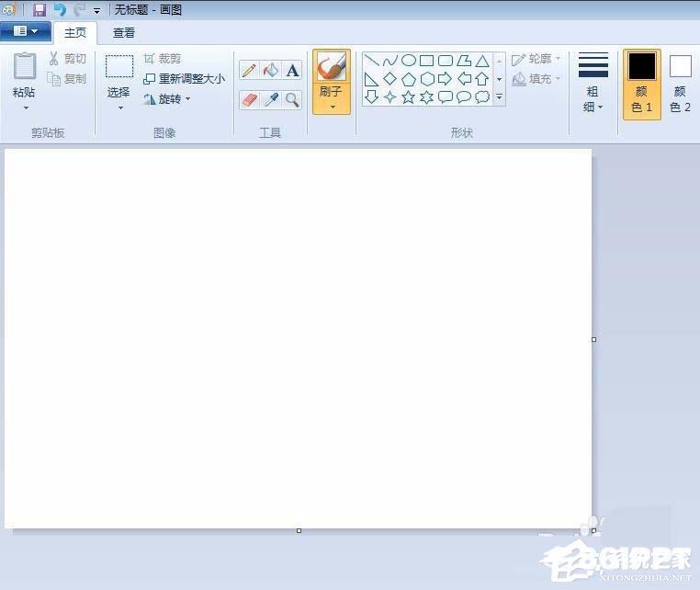Select the Fill with color bucket tool
This screenshot has height=590, width=700.
271,70
